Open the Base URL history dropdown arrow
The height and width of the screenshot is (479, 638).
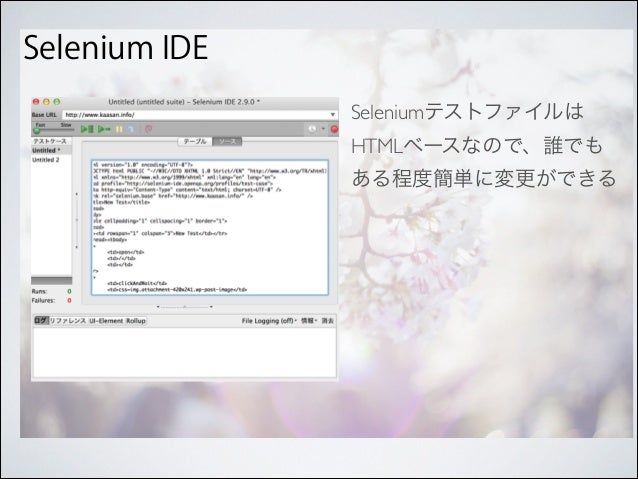pos(333,115)
